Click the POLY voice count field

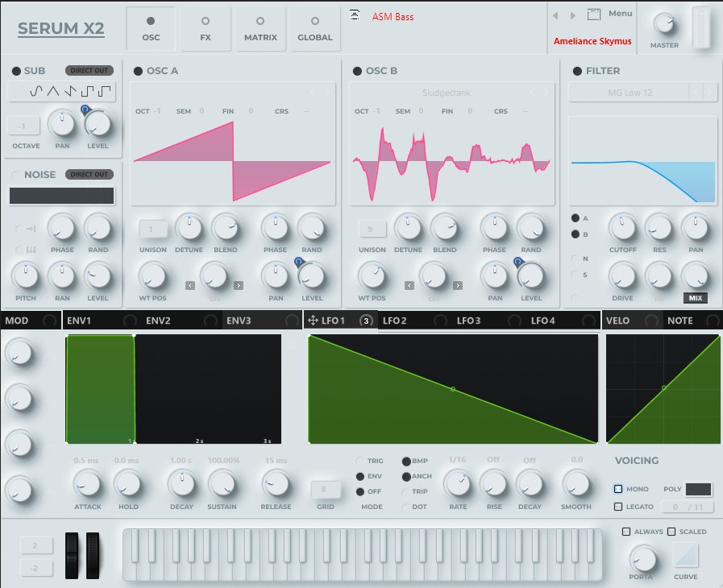coord(698,490)
